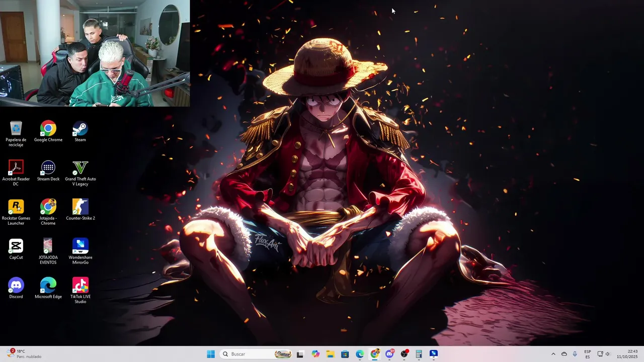644x362 pixels.
Task: Open the OneDrive tray icon
Action: click(x=564, y=354)
